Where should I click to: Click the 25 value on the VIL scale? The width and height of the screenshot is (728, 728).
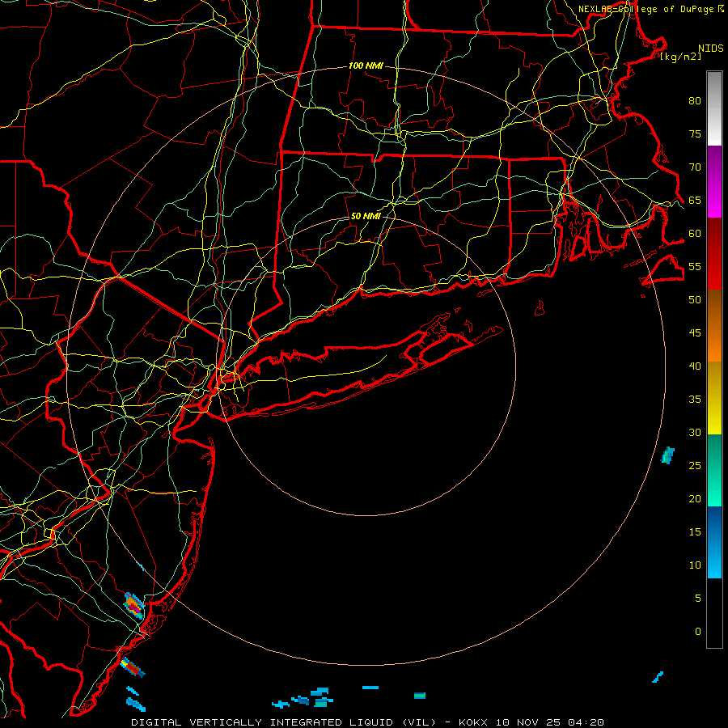click(x=695, y=465)
